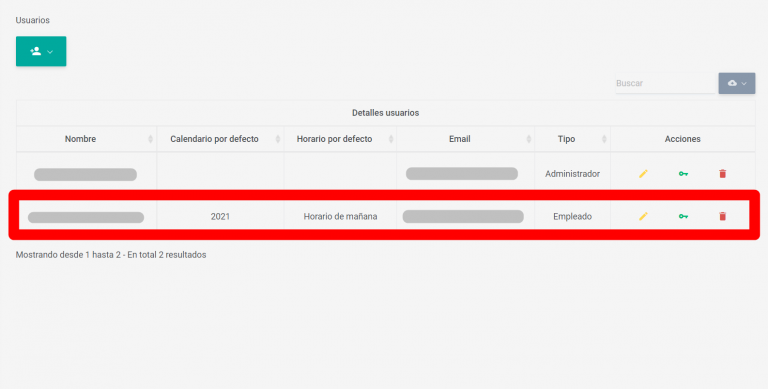The width and height of the screenshot is (768, 389).
Task: Sort by Nombre column
Action: (87, 139)
